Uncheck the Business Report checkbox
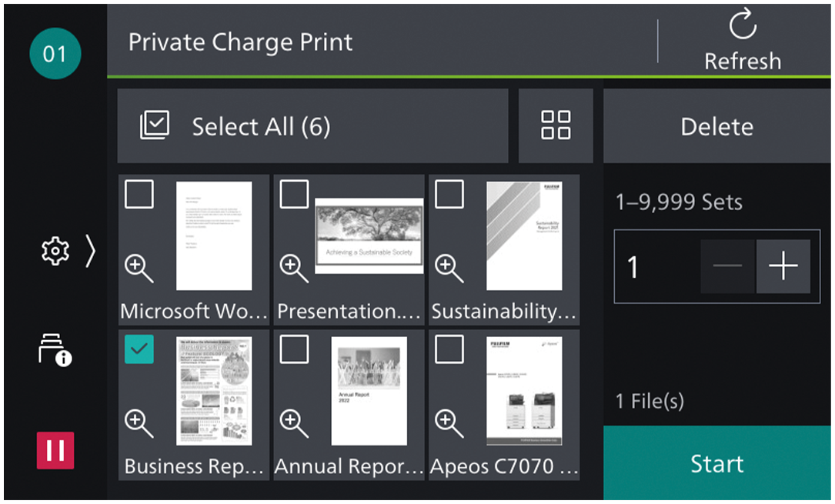835x504 pixels. pyautogui.click(x=139, y=349)
